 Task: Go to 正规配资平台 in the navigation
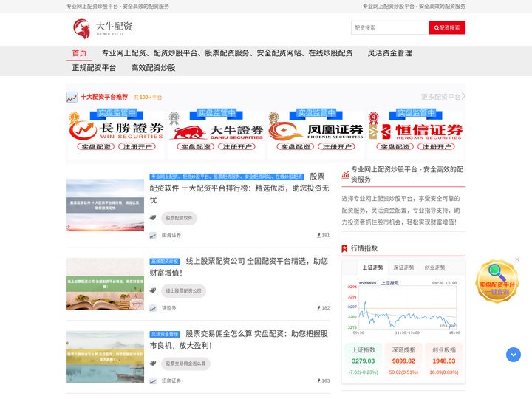click(x=94, y=68)
